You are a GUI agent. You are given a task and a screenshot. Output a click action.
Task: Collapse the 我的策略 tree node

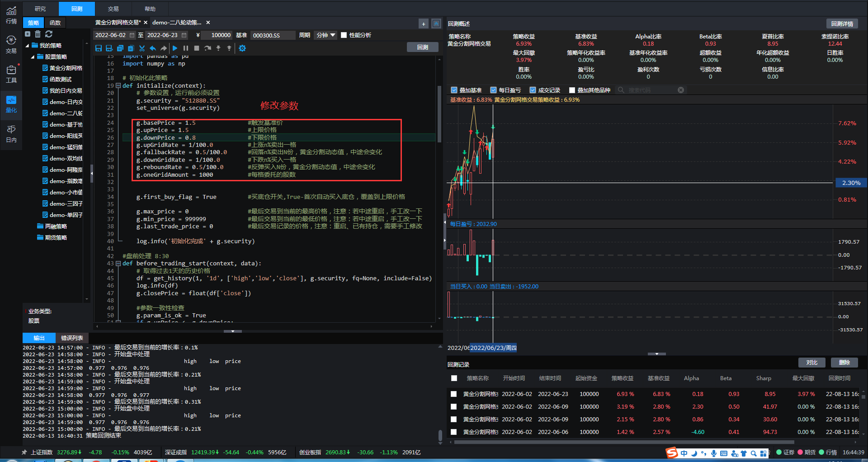tap(28, 46)
